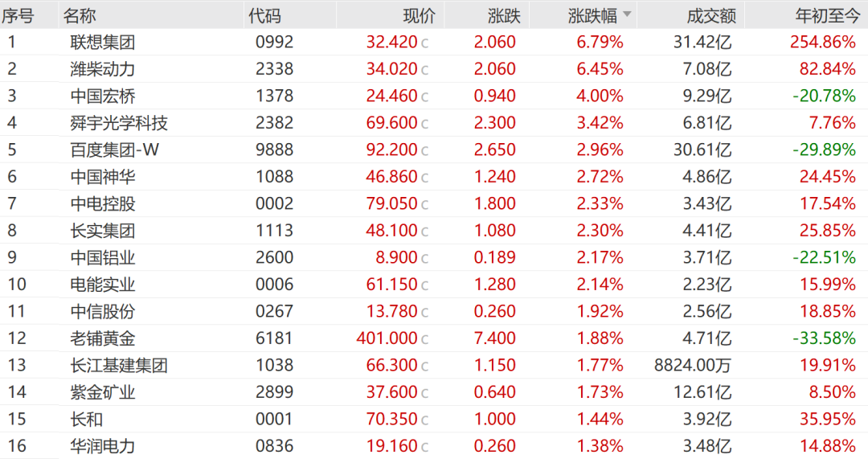This screenshot has width=868, height=459.
Task: Click 中国铝业 year-to-date value -22.51%
Action: tap(825, 257)
